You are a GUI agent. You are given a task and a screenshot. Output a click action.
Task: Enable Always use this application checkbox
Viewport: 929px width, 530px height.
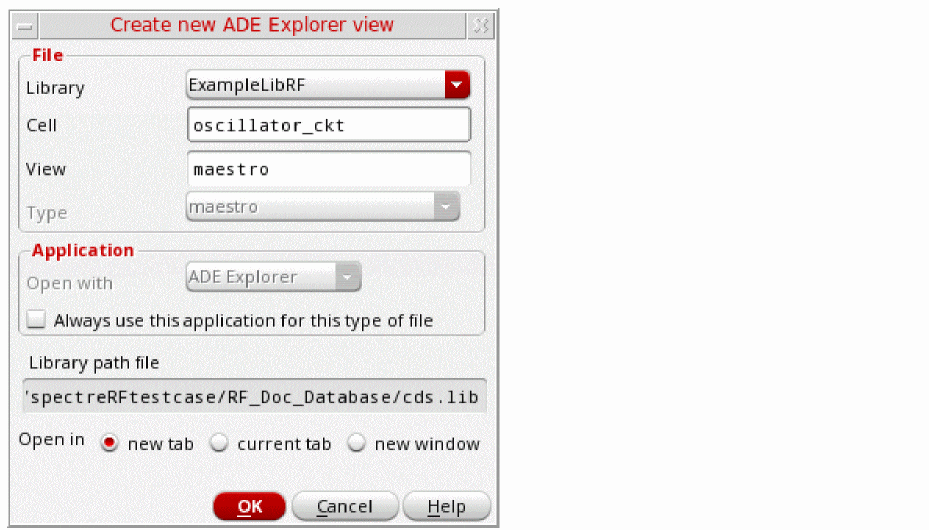click(36, 320)
